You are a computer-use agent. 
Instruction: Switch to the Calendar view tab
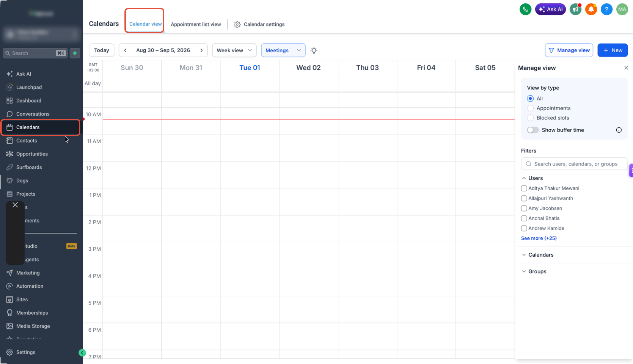click(145, 24)
